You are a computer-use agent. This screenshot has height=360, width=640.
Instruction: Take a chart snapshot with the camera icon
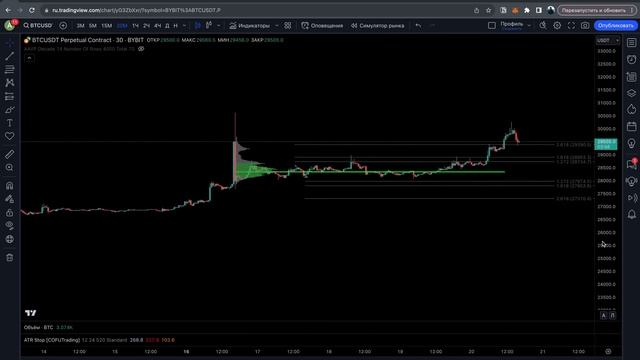click(585, 25)
